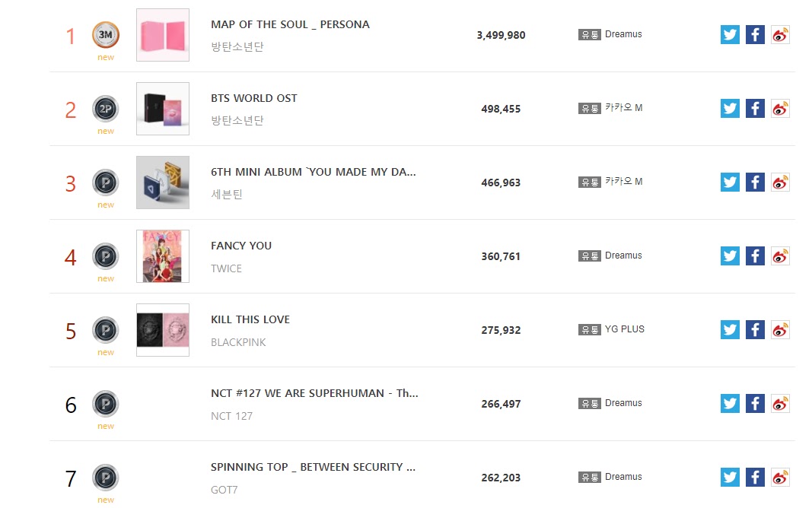Share SPINNING TOP on Twitter
Viewport: 812px width, 508px height.
coord(730,477)
